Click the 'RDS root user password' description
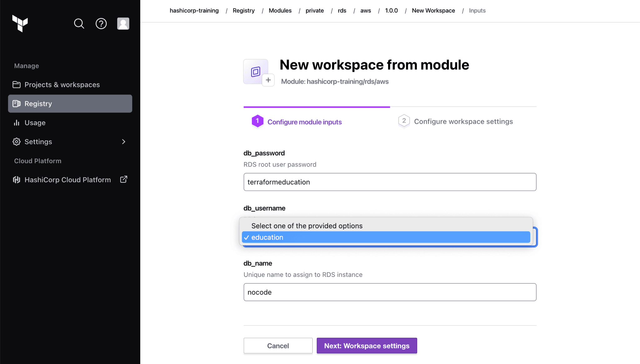Screen dimensions: 640x364 (280, 164)
